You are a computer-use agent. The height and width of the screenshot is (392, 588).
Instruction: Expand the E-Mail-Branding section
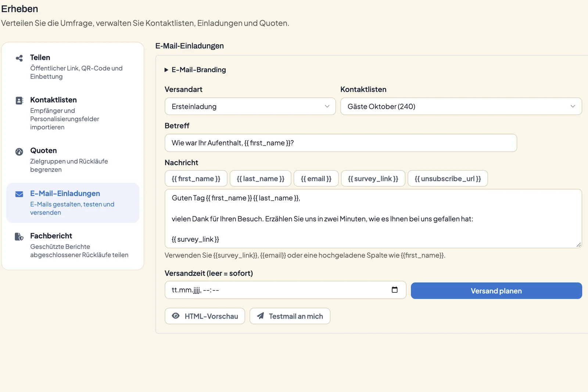195,70
